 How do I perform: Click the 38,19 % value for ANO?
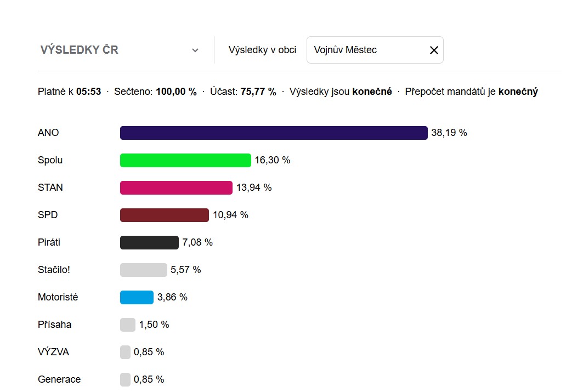tap(449, 133)
